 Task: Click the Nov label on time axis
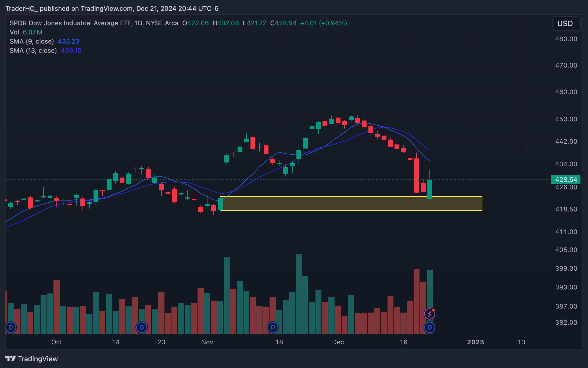point(207,342)
